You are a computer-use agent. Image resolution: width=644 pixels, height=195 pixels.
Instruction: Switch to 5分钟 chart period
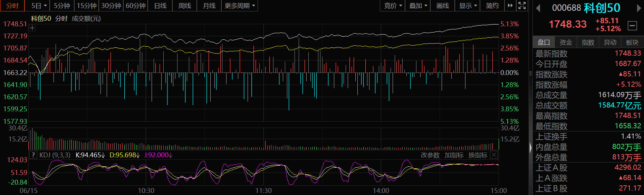[x=62, y=6]
